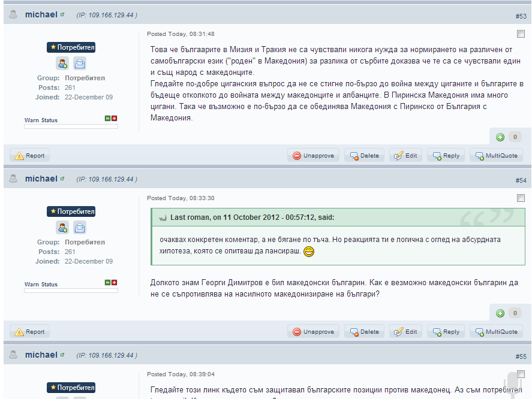532x399 pixels.
Task: Delete post #54
Action: 365,332
